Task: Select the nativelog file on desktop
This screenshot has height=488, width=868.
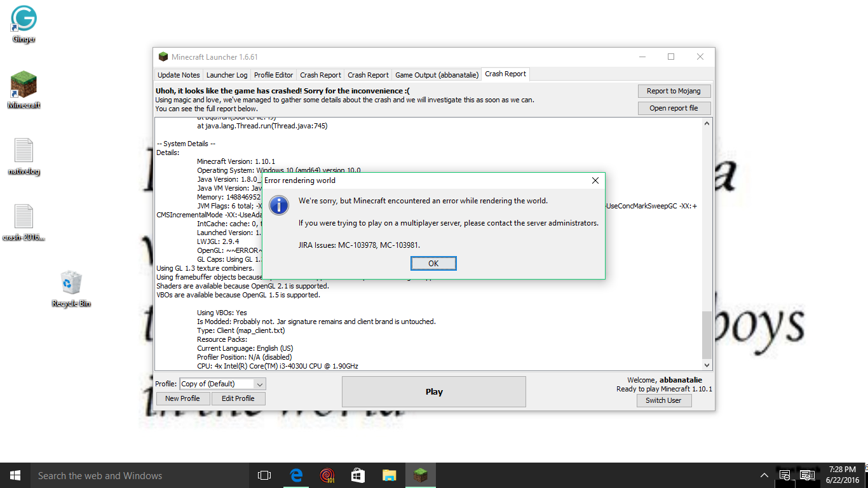Action: tap(24, 151)
